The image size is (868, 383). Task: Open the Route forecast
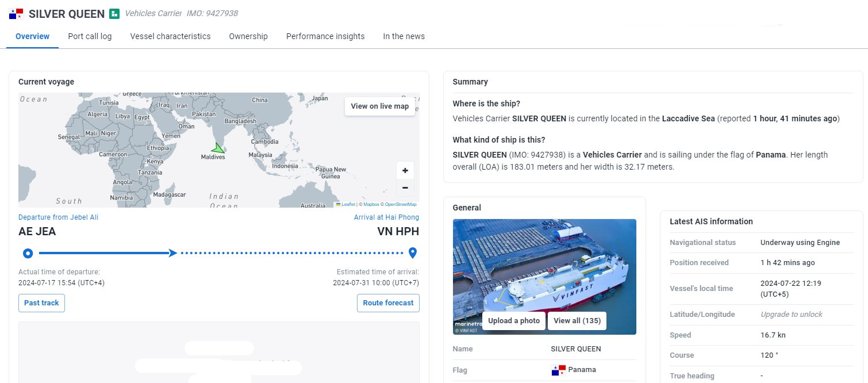coord(388,303)
